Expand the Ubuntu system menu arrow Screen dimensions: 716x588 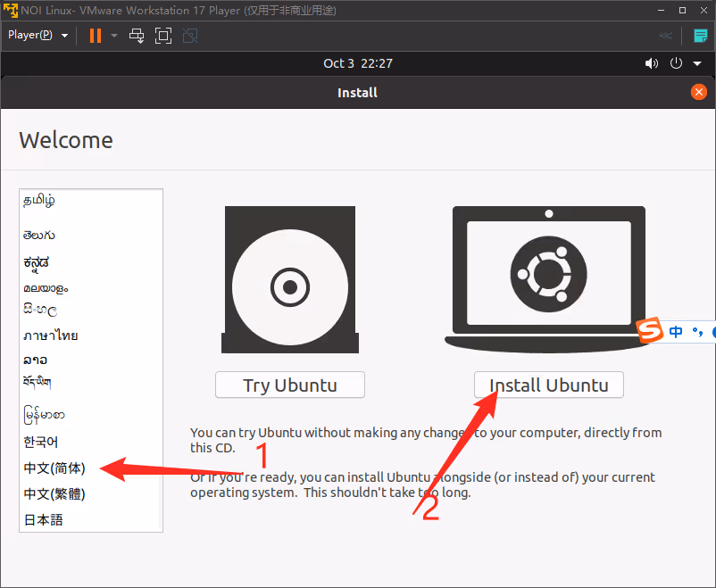[697, 63]
